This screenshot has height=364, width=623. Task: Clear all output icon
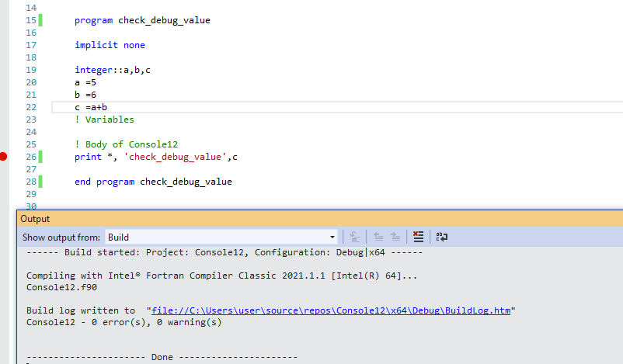click(x=418, y=237)
